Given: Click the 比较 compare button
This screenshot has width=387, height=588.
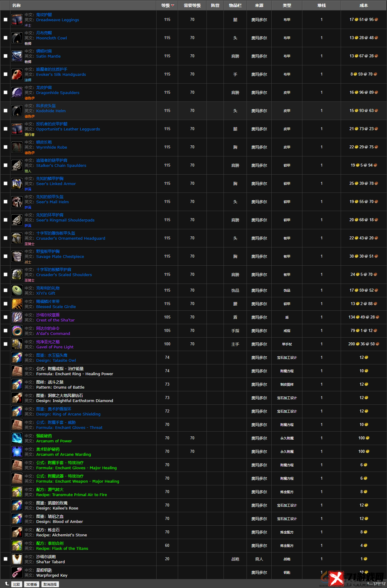Looking at the screenshot, I should pos(17,584).
